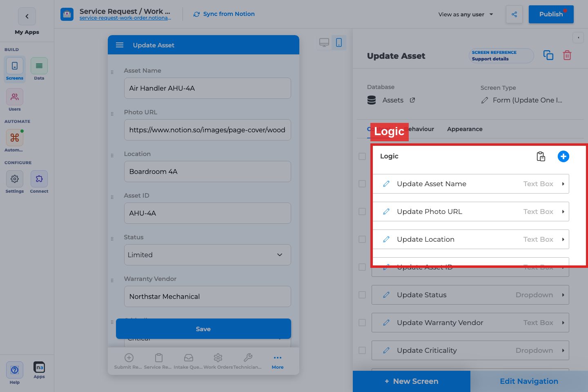Select Work Orders in preview navigation
Image resolution: width=588 pixels, height=392 pixels.
(x=218, y=362)
